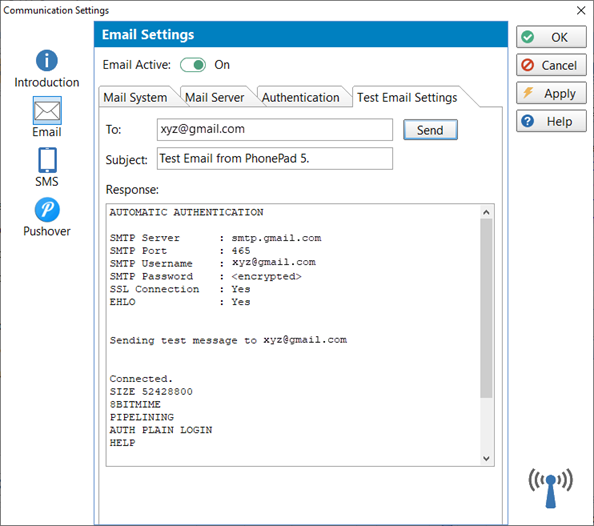Open the Introduction section icon

pos(47,61)
